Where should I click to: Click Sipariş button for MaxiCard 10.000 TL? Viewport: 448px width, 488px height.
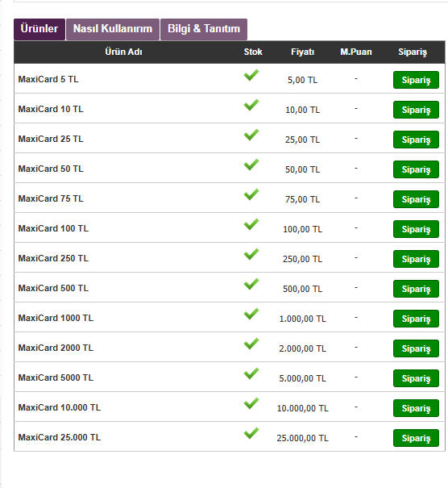tap(416, 408)
